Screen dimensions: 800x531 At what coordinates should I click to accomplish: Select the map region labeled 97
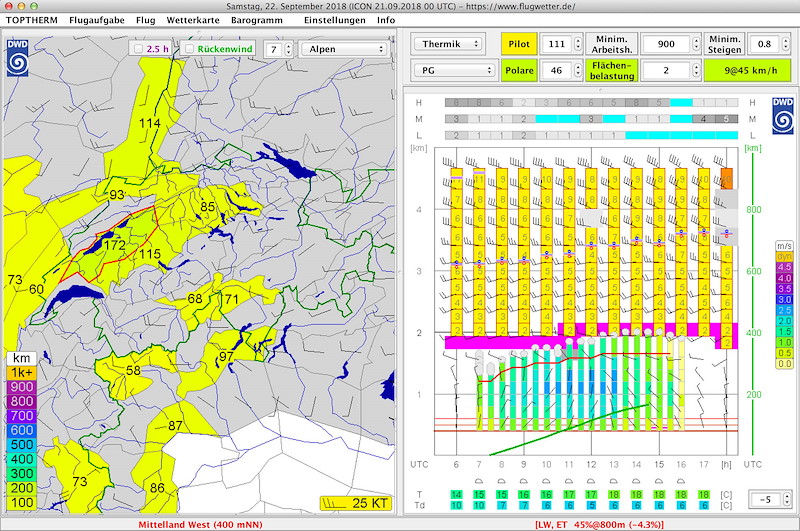pos(226,356)
